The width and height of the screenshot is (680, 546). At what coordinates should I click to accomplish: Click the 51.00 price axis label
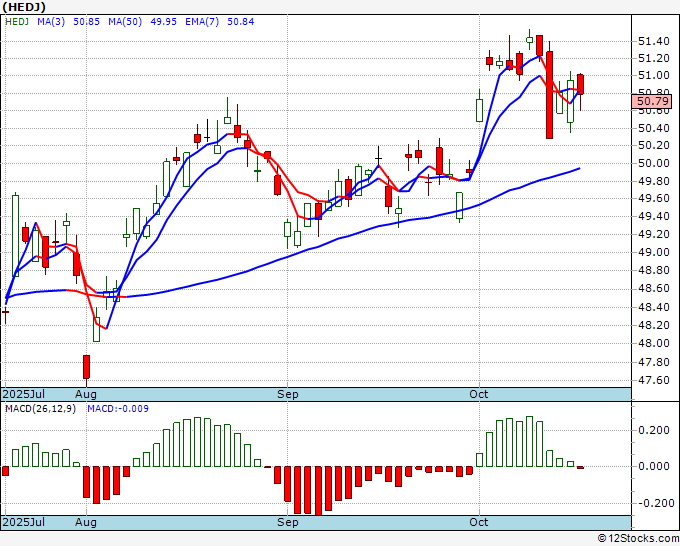654,75
